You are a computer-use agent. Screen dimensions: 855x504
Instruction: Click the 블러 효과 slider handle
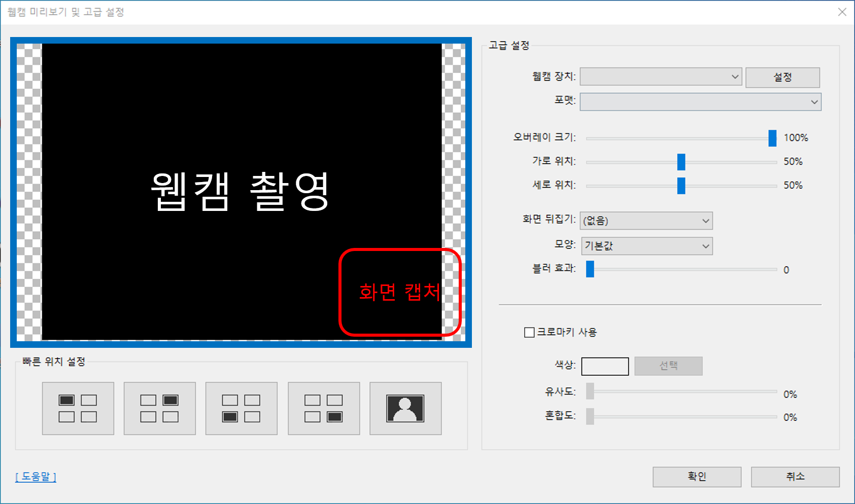tap(590, 269)
